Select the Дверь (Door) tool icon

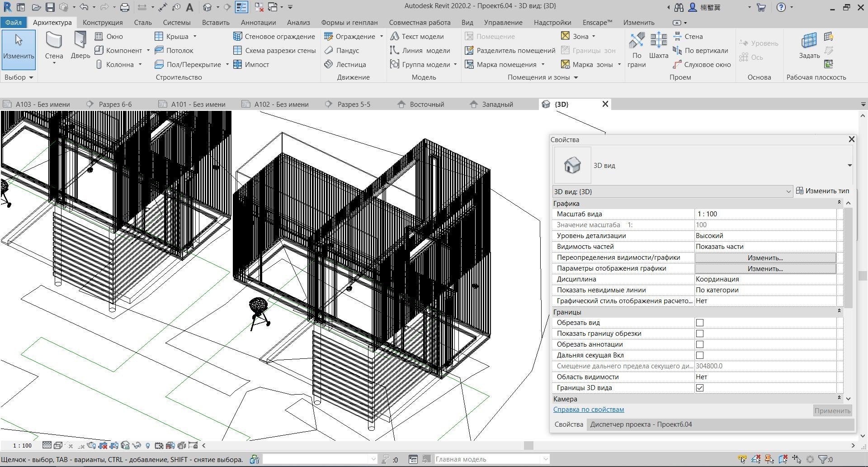tap(80, 40)
